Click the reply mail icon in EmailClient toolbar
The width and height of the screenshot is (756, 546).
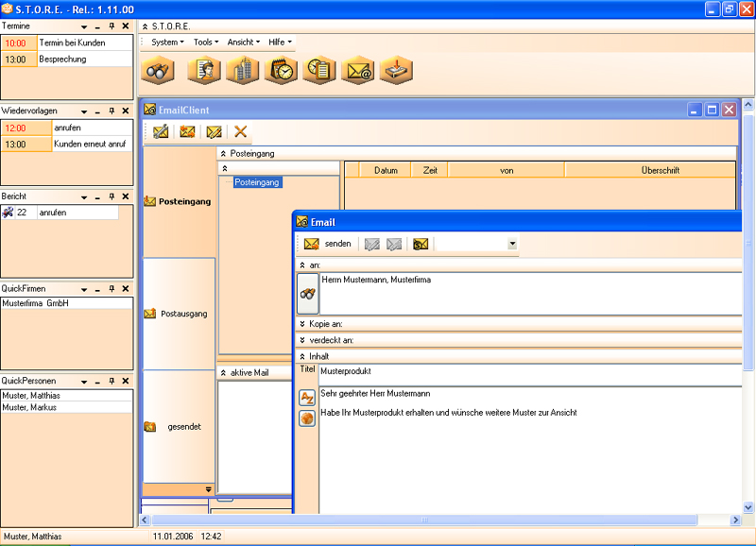point(187,131)
